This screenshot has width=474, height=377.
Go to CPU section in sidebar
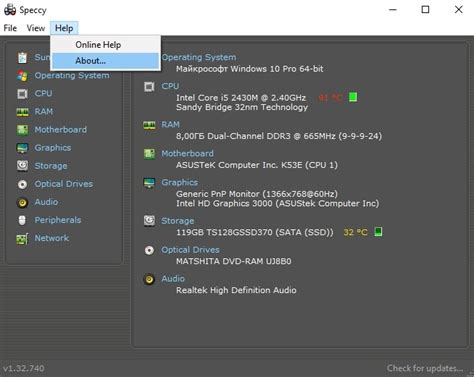43,94
